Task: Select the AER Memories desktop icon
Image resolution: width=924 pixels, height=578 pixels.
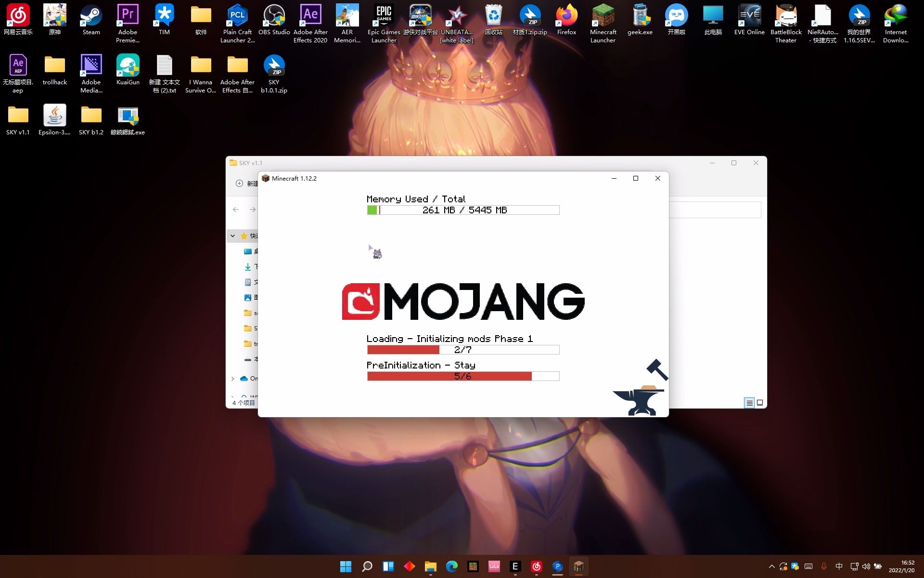Action: [347, 23]
